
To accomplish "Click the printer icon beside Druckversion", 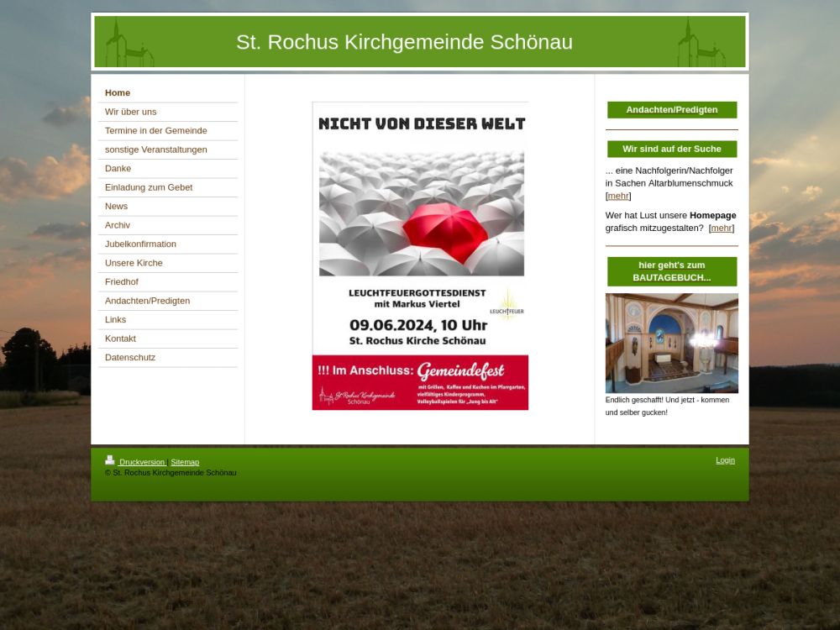I will pos(110,460).
